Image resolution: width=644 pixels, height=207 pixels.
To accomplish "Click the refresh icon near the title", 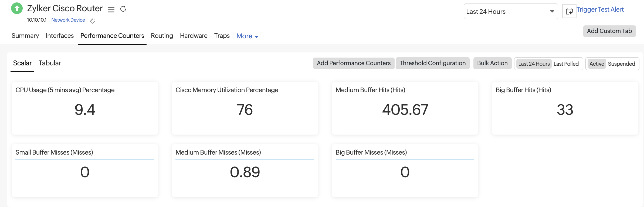I will [123, 9].
